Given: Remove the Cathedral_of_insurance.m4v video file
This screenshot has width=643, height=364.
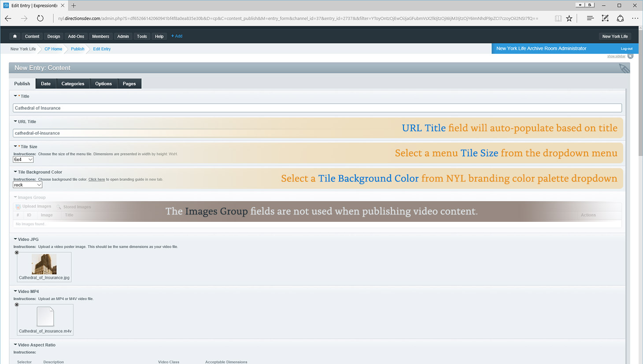Looking at the screenshot, I should pyautogui.click(x=17, y=305).
